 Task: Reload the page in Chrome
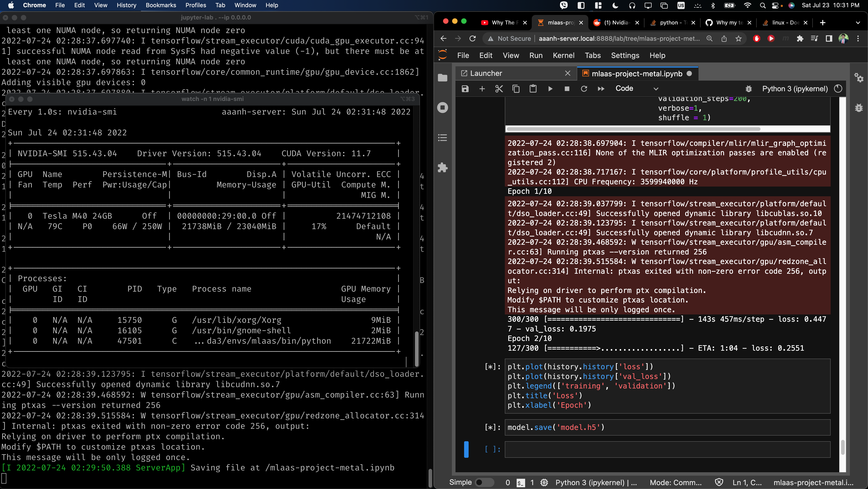tap(472, 39)
